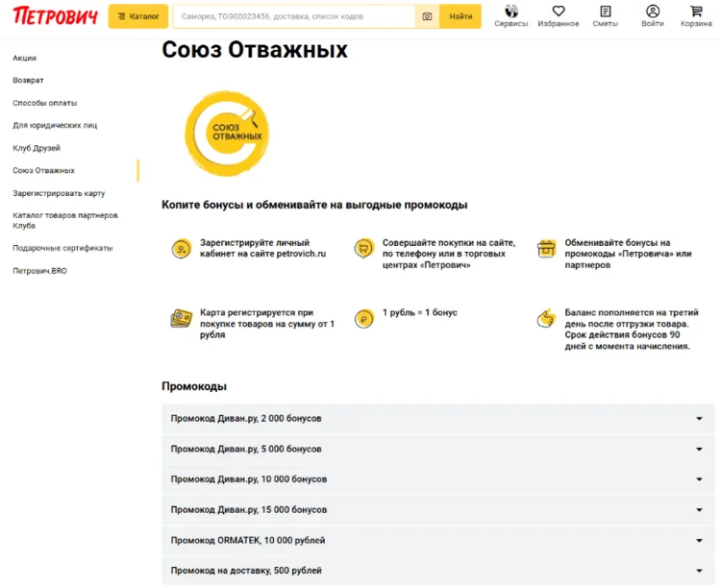
Task: Open Подарочные сертификаты sidebar link
Action: coord(62,248)
